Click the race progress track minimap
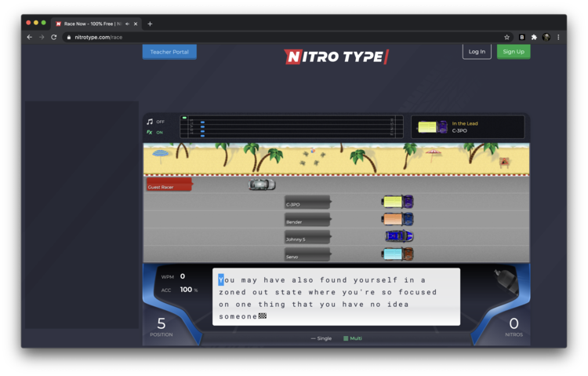Screen dimensions: 588x376 click(292, 126)
